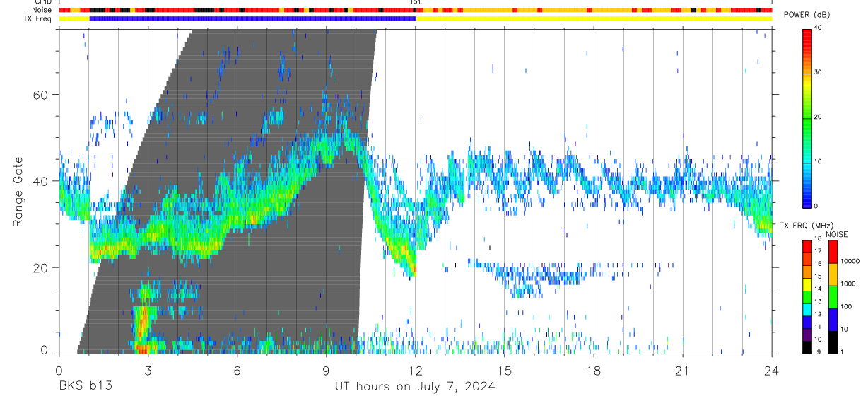Click the 6 tick on UT hours axis
Viewport: 868px width, 401px height.
click(237, 371)
